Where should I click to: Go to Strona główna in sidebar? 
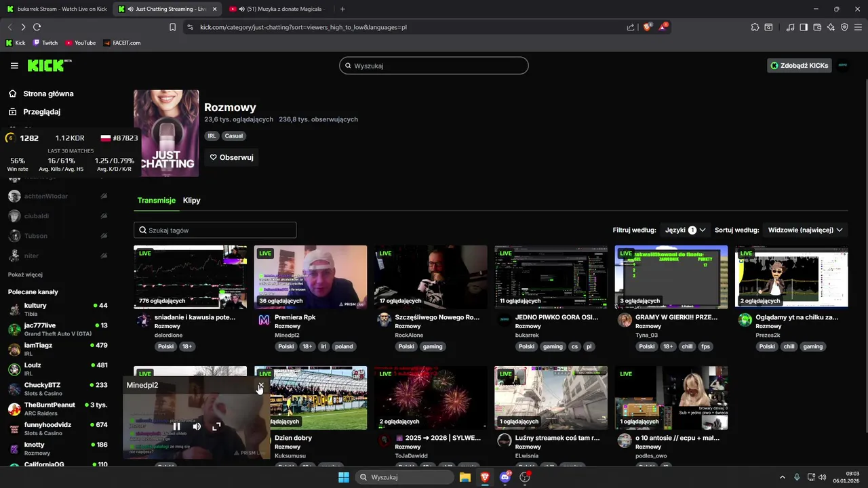tap(41, 94)
